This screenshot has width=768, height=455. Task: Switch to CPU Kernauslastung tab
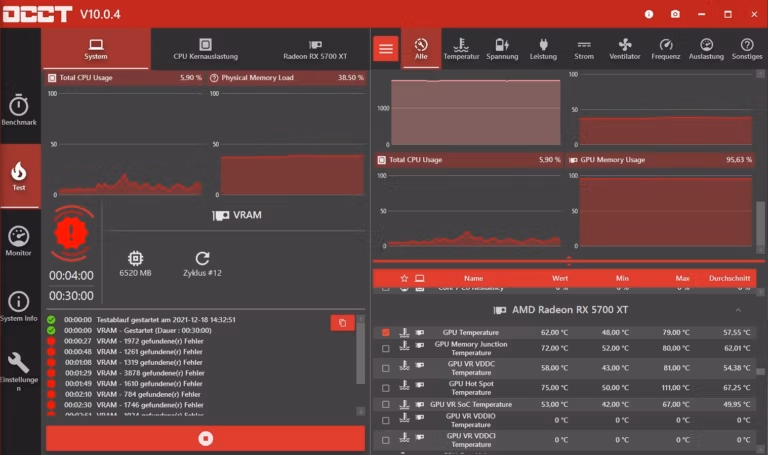pos(206,49)
